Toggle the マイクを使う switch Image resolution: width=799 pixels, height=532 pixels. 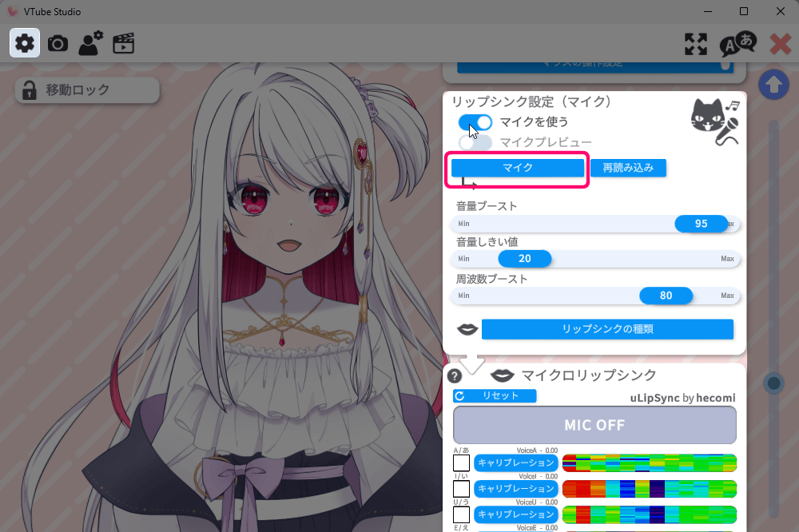pos(475,122)
